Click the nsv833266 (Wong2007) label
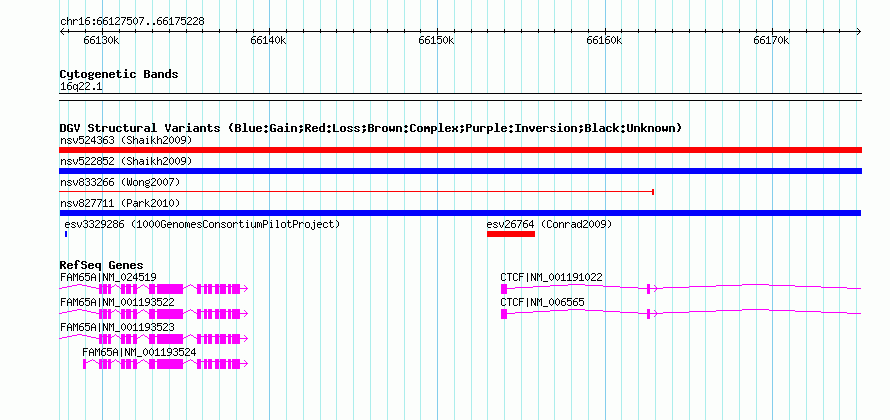This screenshot has width=890, height=420. [120, 182]
